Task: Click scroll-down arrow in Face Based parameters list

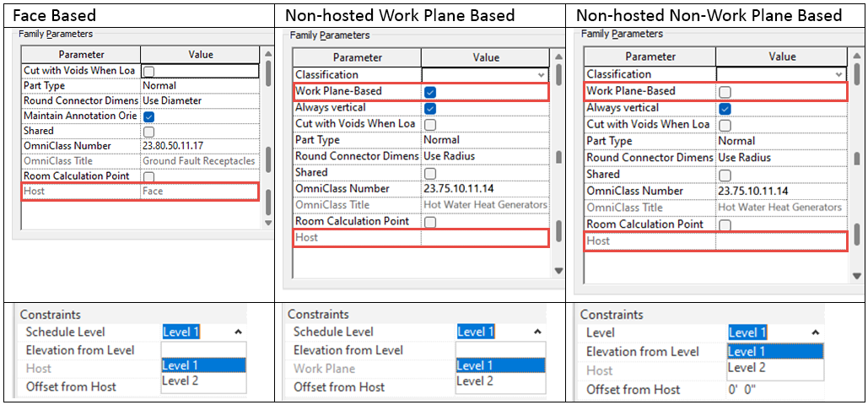Action: pos(268,223)
